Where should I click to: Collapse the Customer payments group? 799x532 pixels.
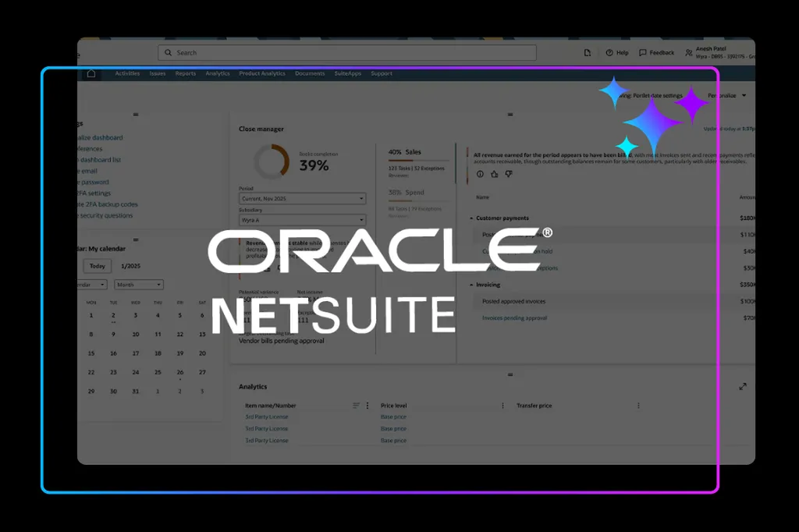tap(471, 218)
